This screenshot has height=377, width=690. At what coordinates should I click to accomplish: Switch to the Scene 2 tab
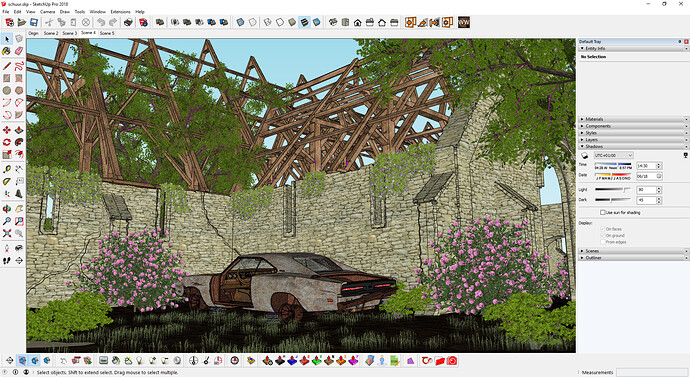[51, 33]
